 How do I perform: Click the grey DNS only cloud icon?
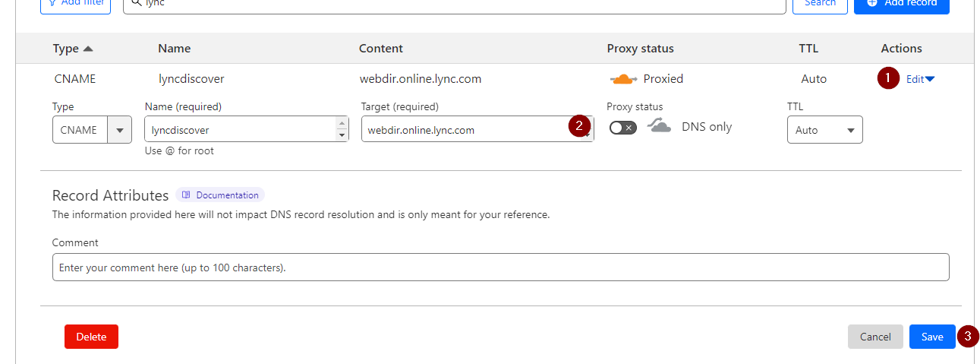click(x=659, y=127)
